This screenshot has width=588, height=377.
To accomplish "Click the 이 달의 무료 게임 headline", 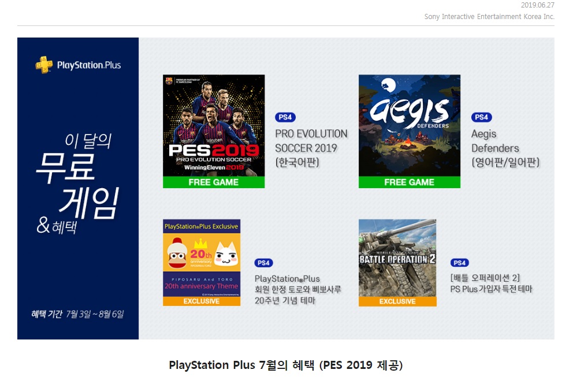I will [x=78, y=176].
